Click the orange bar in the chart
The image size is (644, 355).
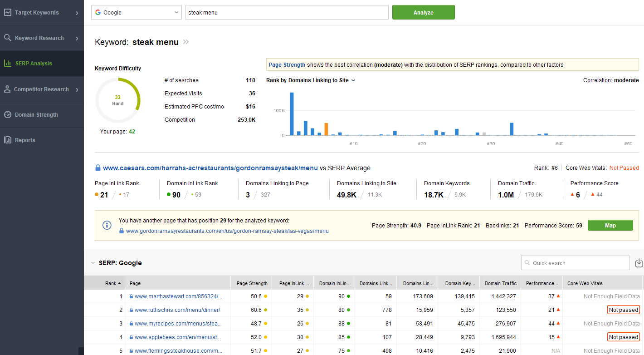point(326,129)
